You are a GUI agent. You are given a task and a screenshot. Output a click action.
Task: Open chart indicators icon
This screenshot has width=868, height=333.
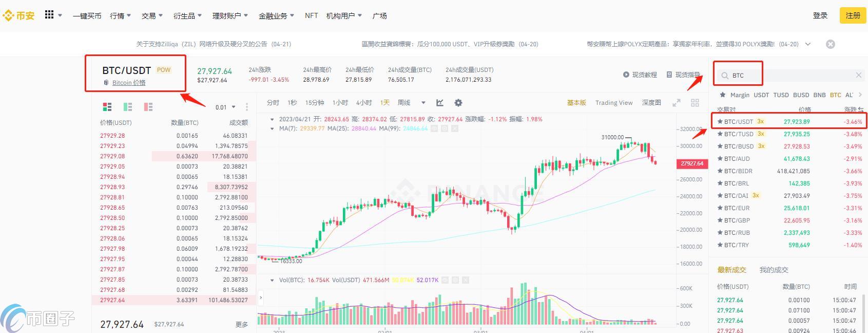click(x=440, y=103)
